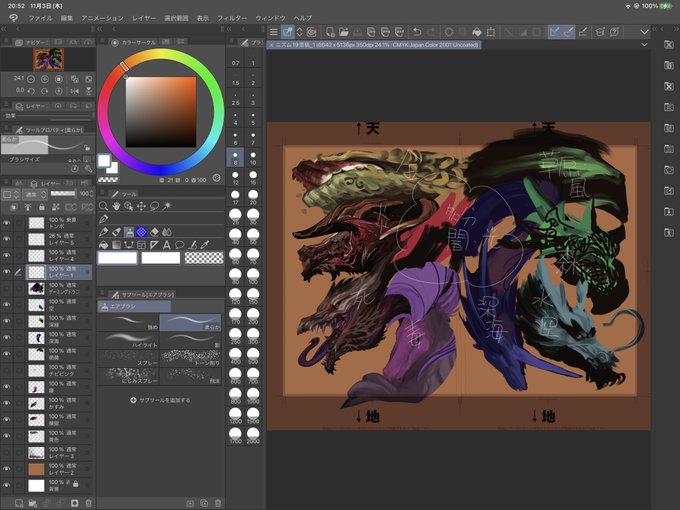Toggle visibility of the 背景 layer
The height and width of the screenshot is (510, 680).
(7, 485)
